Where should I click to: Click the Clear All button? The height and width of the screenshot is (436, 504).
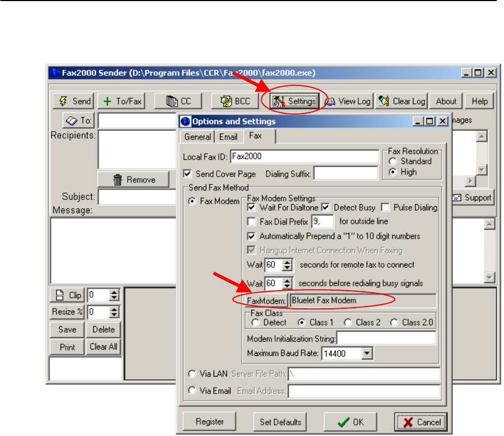click(x=103, y=347)
